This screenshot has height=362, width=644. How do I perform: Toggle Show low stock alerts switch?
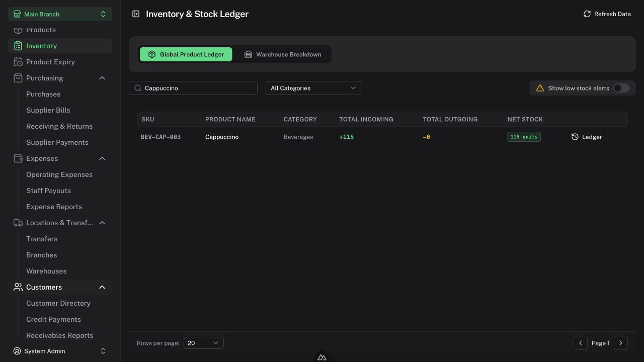coord(621,88)
